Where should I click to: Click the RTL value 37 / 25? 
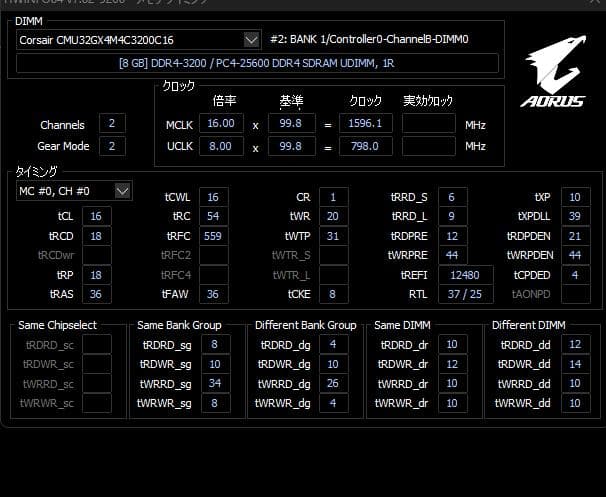tap(466, 294)
